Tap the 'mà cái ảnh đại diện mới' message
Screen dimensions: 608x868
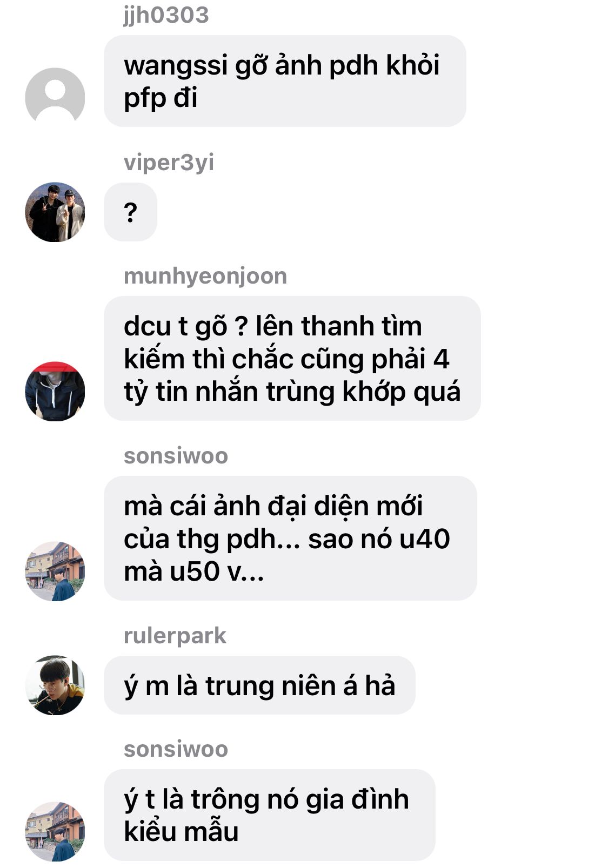pyautogui.click(x=290, y=538)
